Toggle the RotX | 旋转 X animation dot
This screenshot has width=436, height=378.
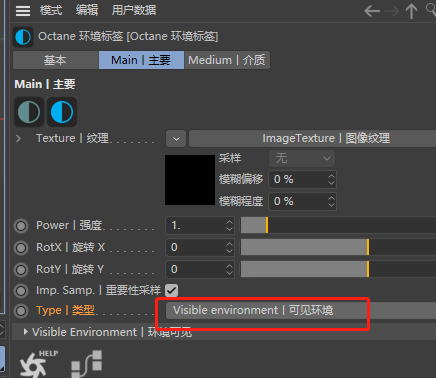pos(21,248)
